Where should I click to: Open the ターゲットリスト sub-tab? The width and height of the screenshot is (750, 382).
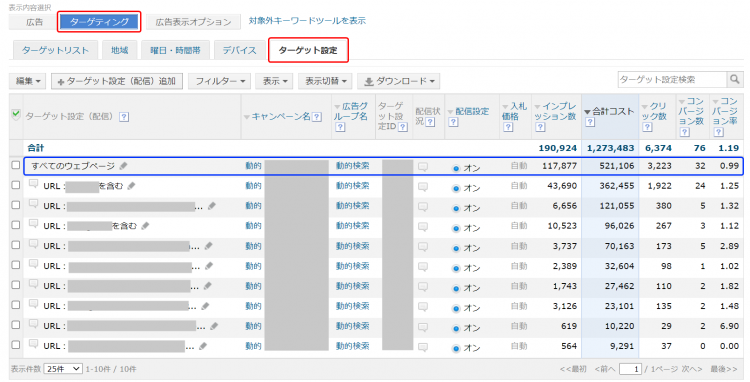pos(55,50)
